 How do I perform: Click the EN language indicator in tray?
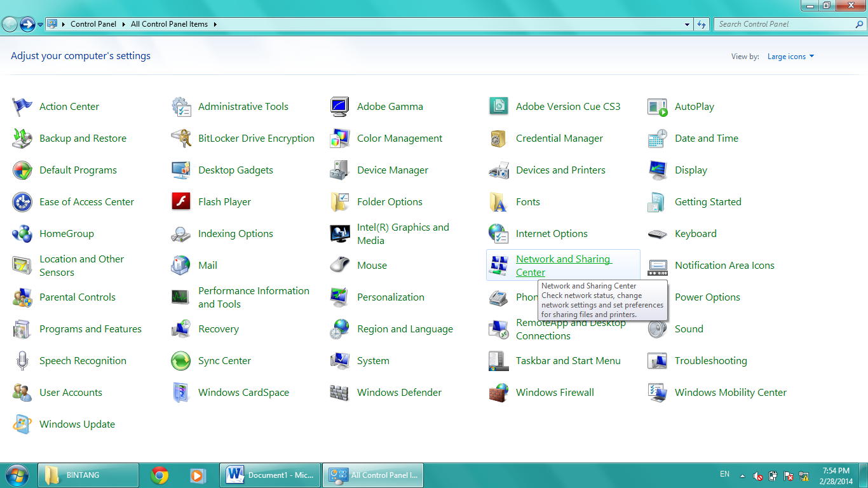tap(724, 474)
